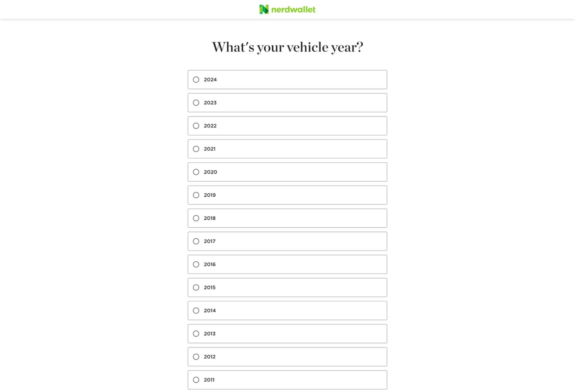
Task: Click the NerdWallet logo
Action: click(287, 9)
